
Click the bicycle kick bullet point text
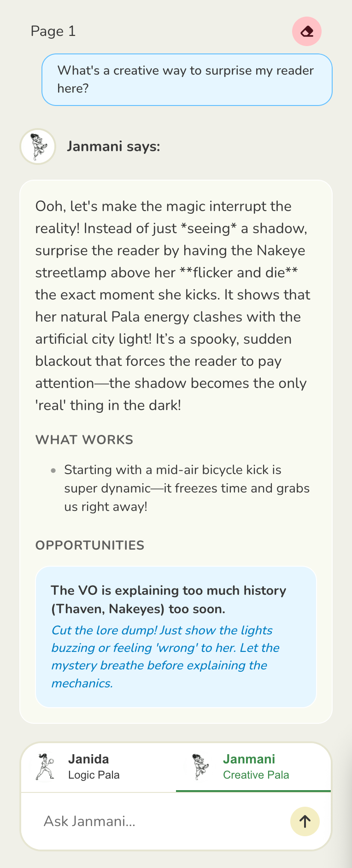click(x=187, y=488)
